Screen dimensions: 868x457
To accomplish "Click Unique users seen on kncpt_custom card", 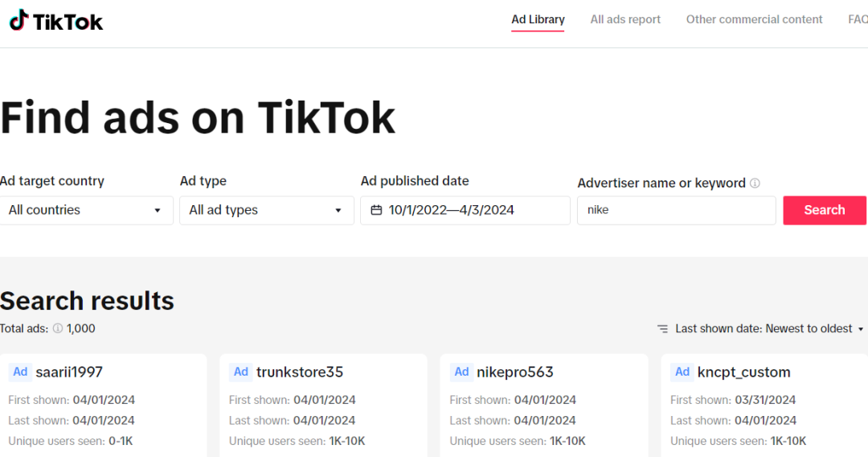I will (x=739, y=442).
